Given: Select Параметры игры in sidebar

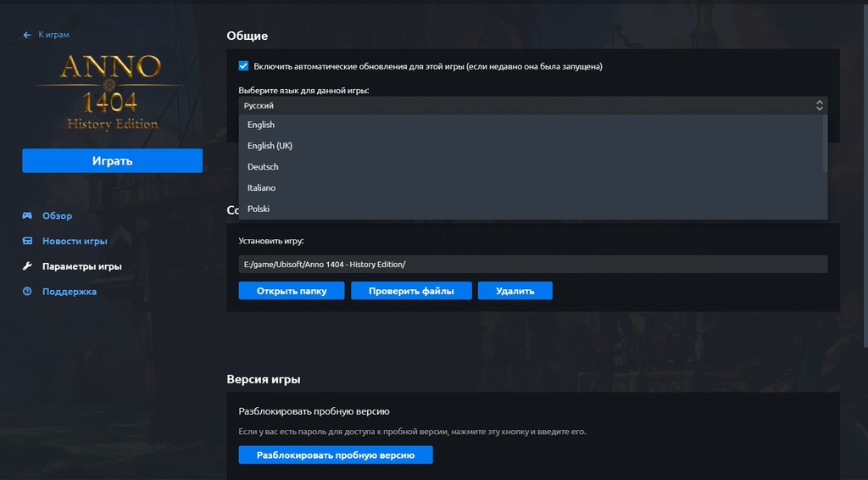Looking at the screenshot, I should point(82,266).
